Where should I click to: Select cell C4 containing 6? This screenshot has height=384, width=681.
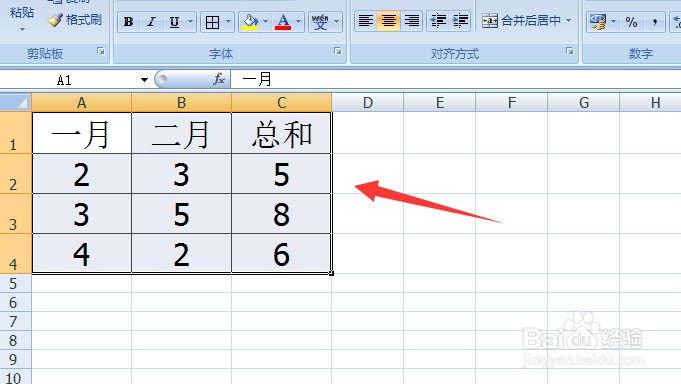pyautogui.click(x=281, y=254)
